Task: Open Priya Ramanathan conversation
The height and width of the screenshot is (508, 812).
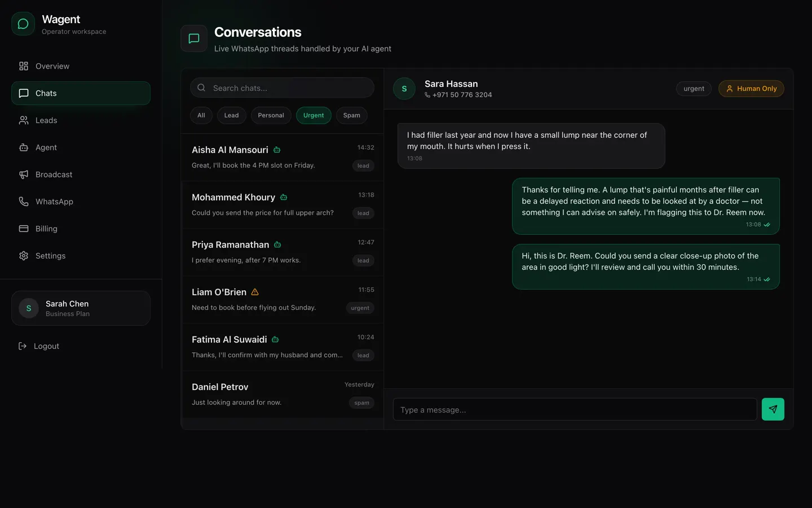Action: (x=282, y=252)
